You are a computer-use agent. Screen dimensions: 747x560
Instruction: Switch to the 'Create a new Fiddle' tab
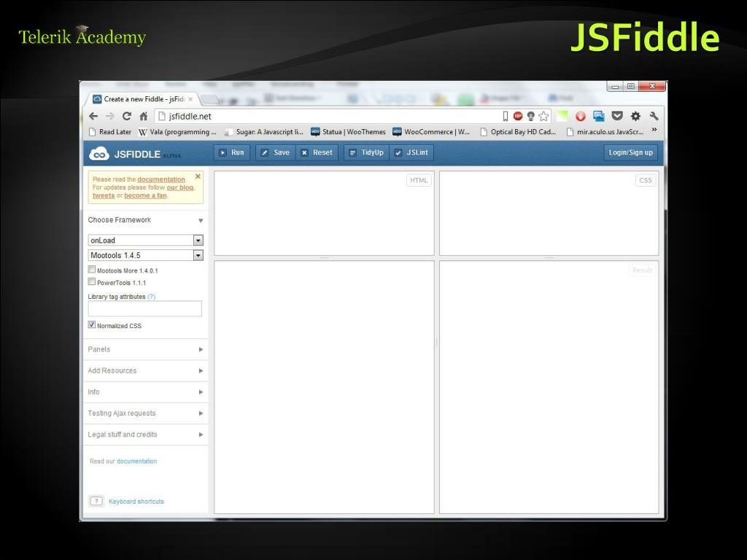(x=143, y=99)
